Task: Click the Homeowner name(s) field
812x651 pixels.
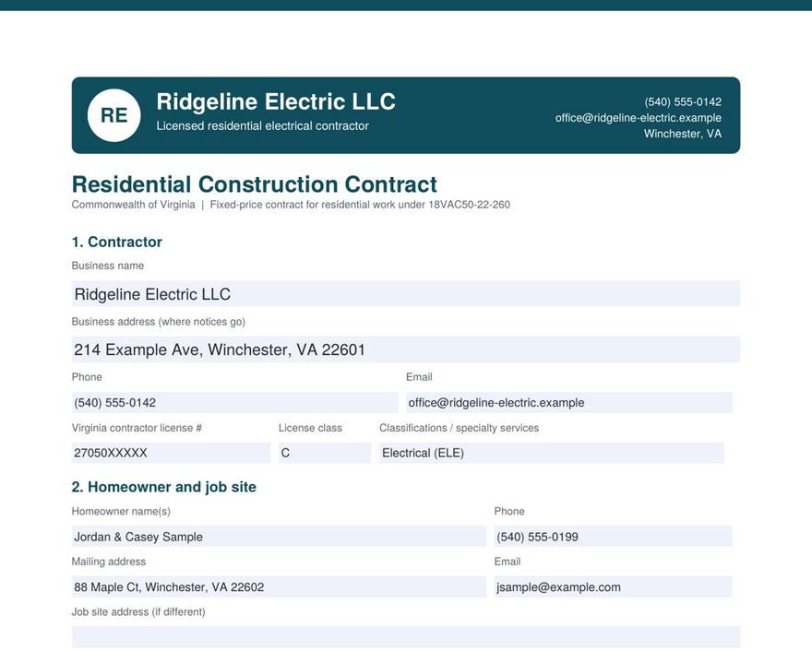Action: [279, 537]
